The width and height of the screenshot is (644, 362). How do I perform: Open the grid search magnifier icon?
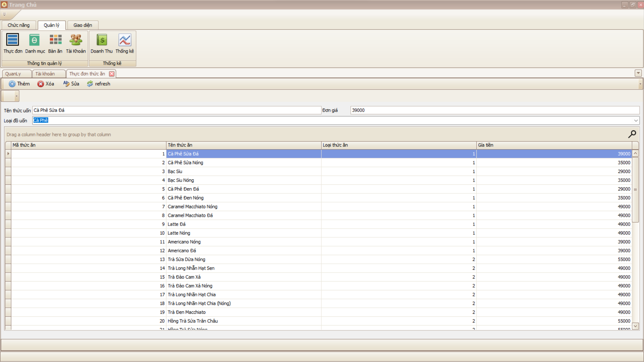(632, 134)
